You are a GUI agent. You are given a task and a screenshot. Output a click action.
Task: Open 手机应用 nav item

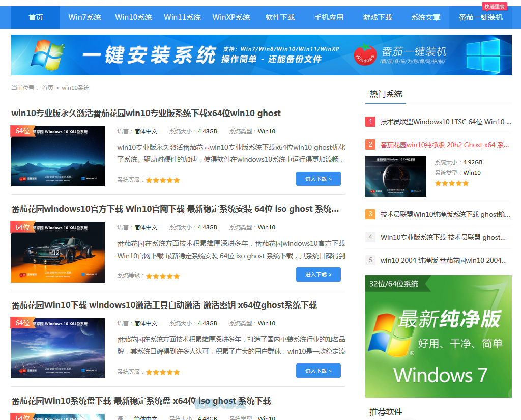point(329,17)
